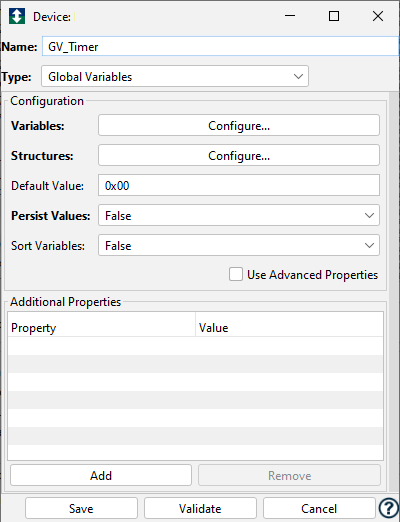This screenshot has width=400, height=522.
Task: Open the Type dropdown showing Global Variables
Action: pyautogui.click(x=175, y=76)
